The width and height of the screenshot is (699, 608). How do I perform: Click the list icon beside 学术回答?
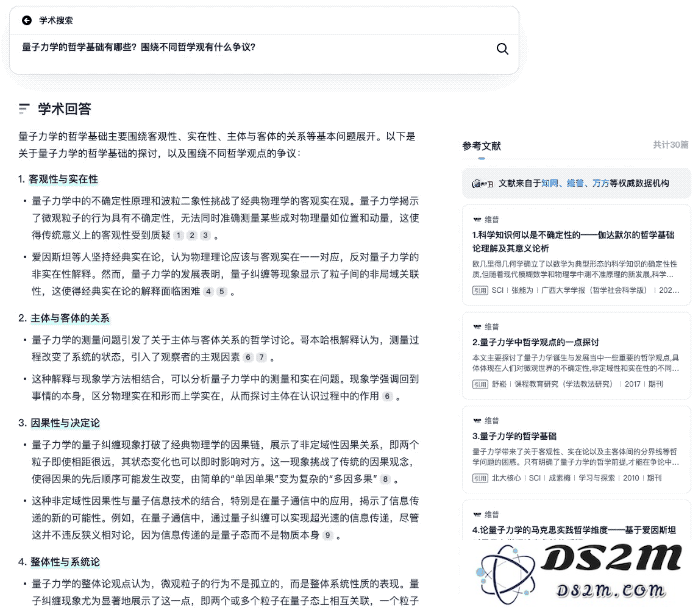point(24,109)
